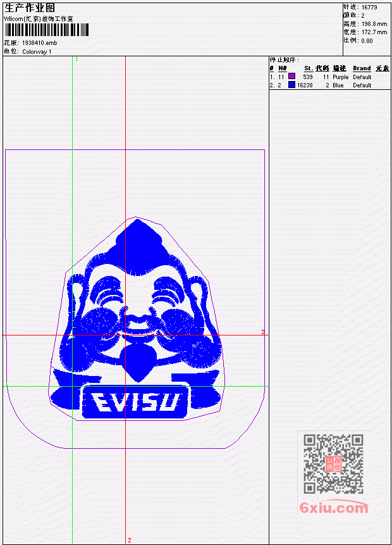Click 'Default' brand in the Purple row
The width and height of the screenshot is (392, 545).
pos(362,77)
